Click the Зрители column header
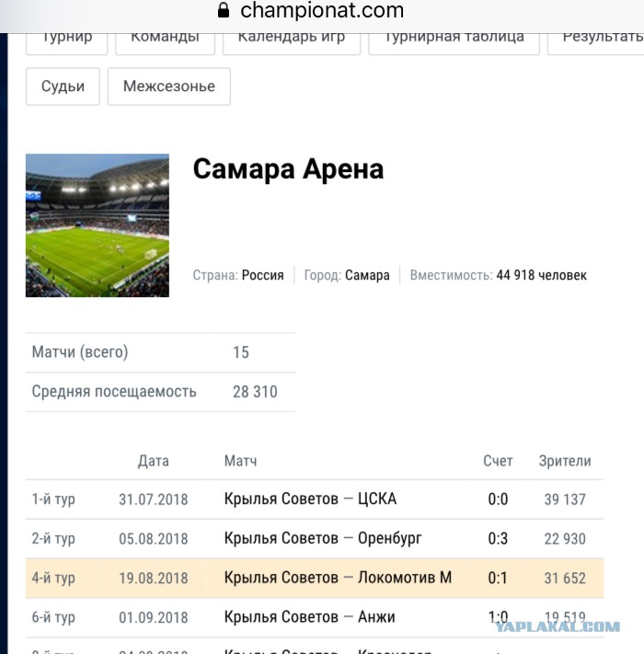The height and width of the screenshot is (654, 644). tap(565, 461)
